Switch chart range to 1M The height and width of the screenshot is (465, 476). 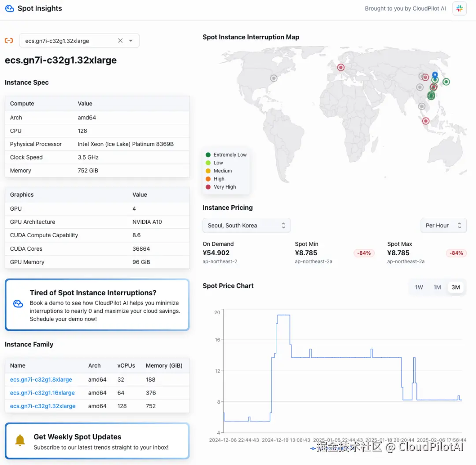(437, 287)
